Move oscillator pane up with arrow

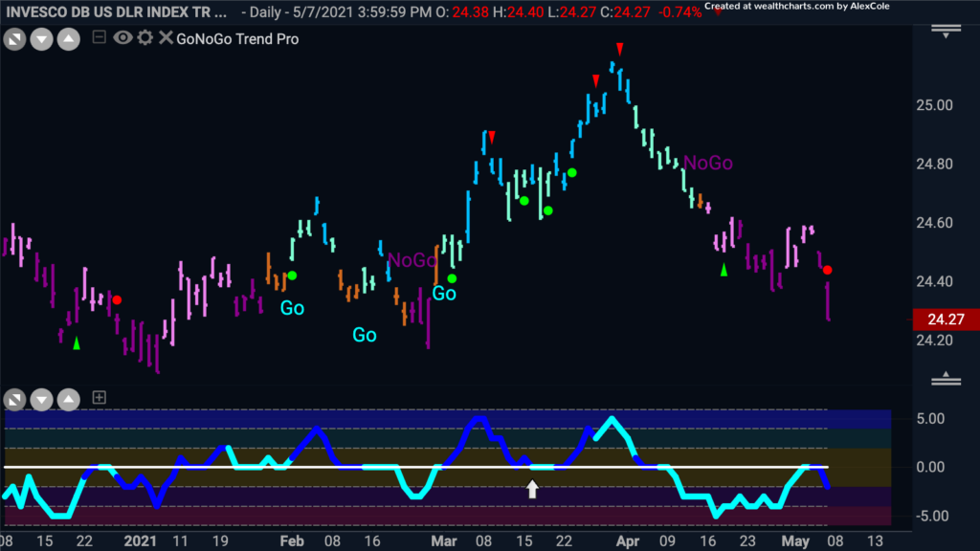tap(69, 399)
